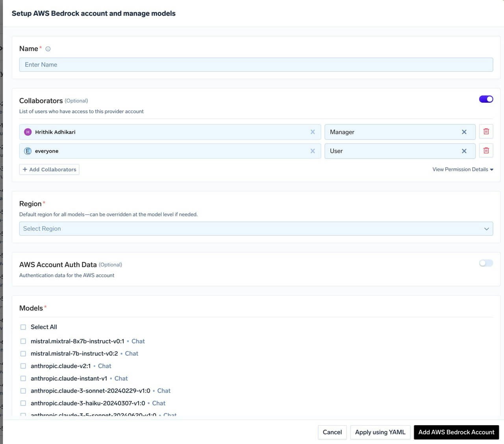Click the Chat label of claude-instant-v1
Viewport: 504px width, 444px height.
point(121,378)
